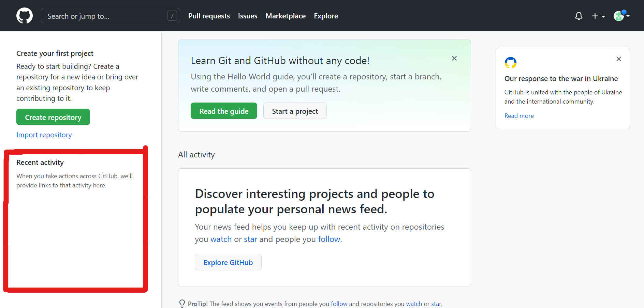644x308 pixels.
Task: Click the slash shortcut key icon in search
Action: click(172, 16)
